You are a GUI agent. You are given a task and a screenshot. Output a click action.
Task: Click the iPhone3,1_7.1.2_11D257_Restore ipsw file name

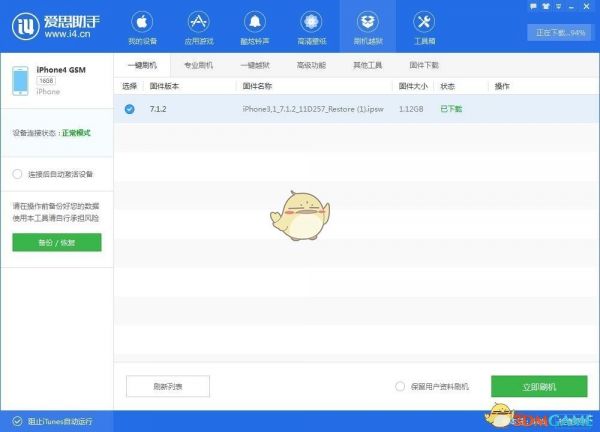313,109
